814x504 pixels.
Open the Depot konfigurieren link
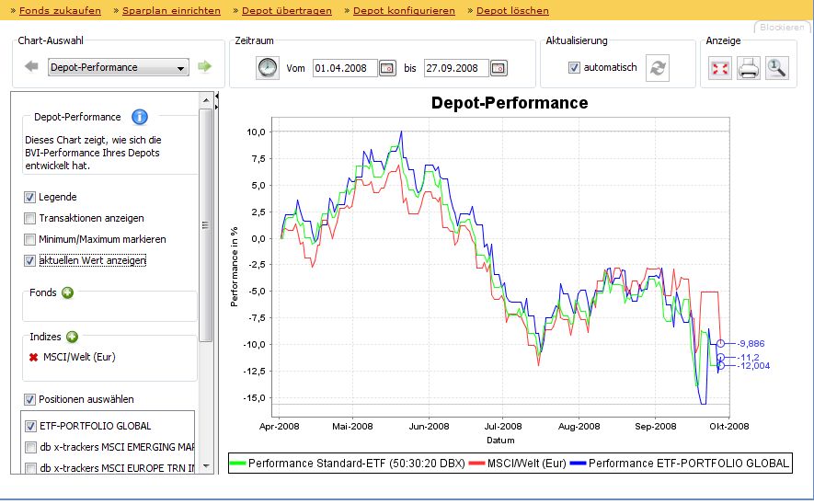click(x=404, y=11)
